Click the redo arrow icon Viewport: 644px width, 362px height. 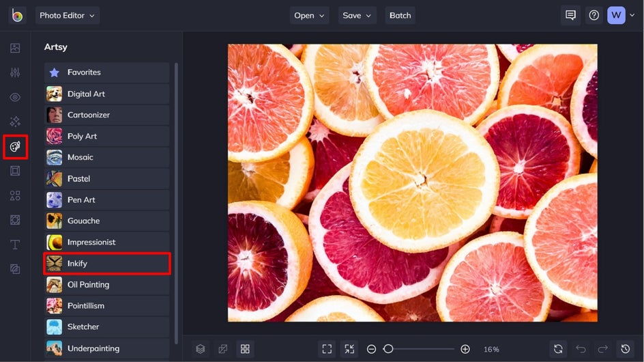click(x=603, y=349)
